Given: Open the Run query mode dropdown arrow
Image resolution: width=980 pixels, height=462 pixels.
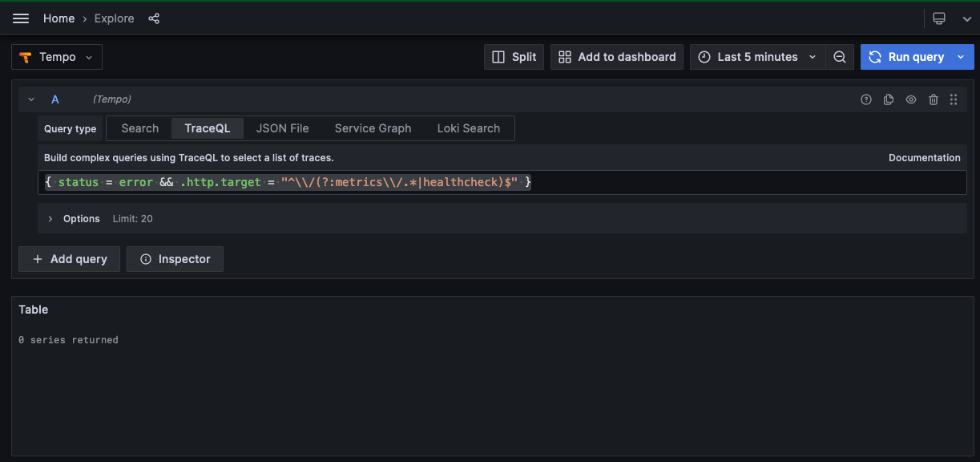Looking at the screenshot, I should click(x=959, y=57).
